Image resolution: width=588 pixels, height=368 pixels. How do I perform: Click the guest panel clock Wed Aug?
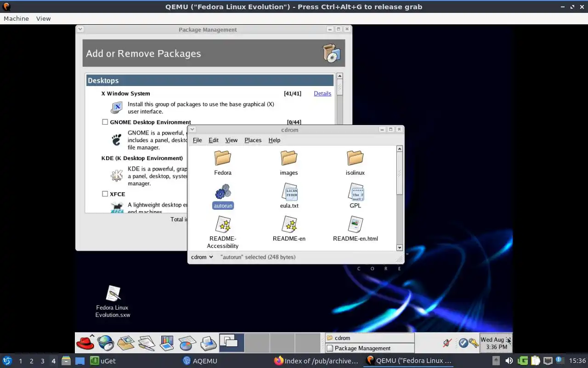495,343
